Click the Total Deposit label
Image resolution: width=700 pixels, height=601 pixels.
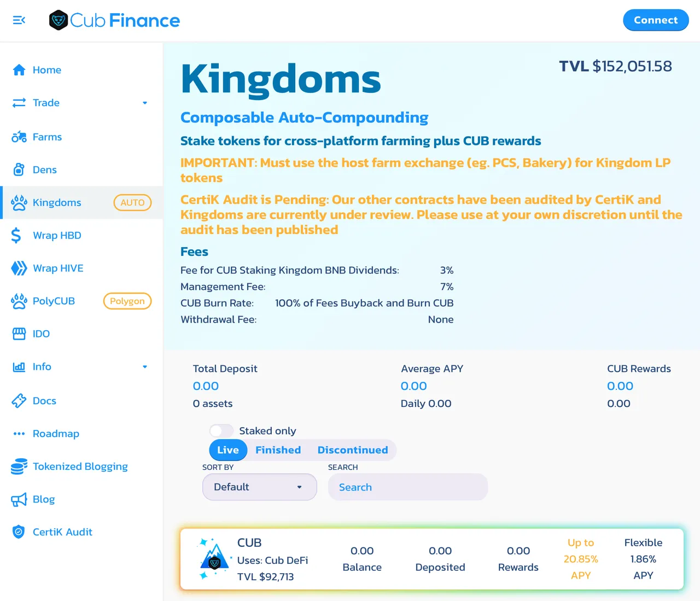225,369
